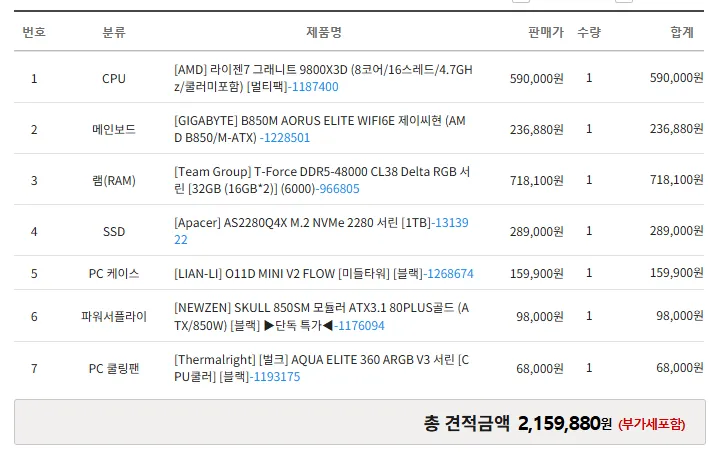Open product link 1187400 for Ryzen 9800X3D
This screenshot has height=462, width=719.
tap(313, 87)
